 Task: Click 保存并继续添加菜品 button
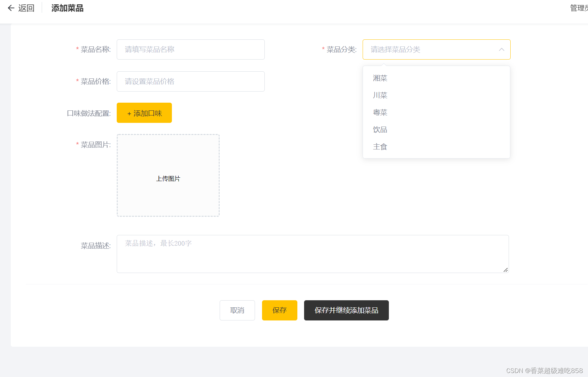(346, 310)
